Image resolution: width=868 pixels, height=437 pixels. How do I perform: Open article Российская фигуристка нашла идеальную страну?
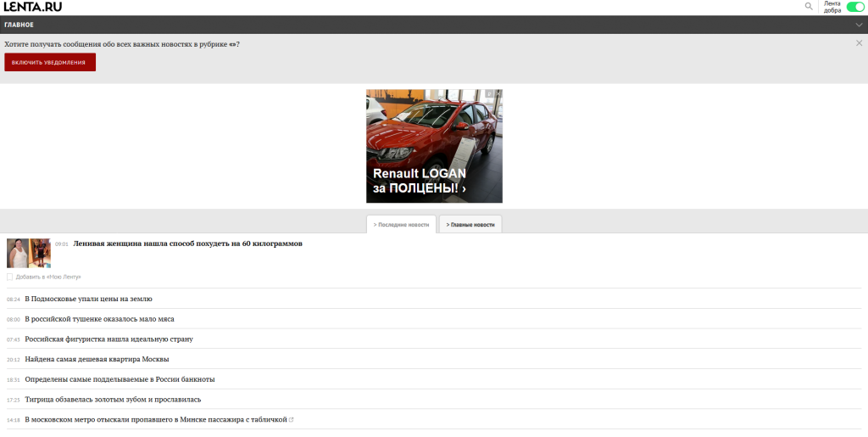[x=109, y=339]
